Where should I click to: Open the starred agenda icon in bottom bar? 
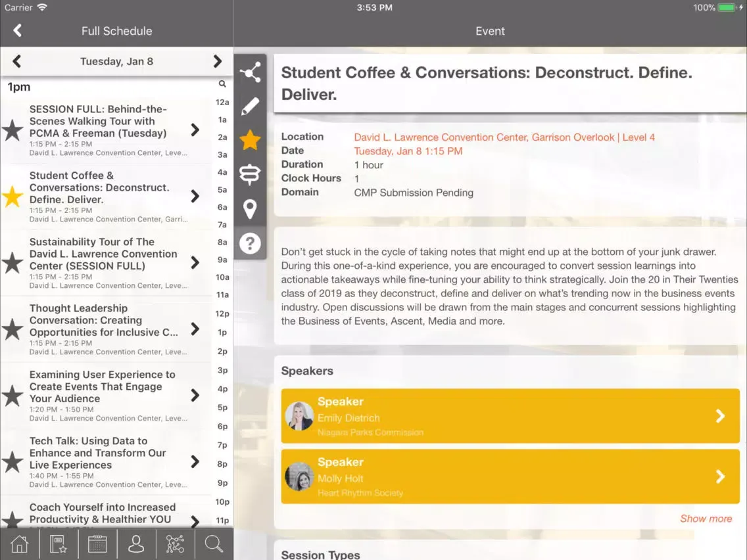58,544
